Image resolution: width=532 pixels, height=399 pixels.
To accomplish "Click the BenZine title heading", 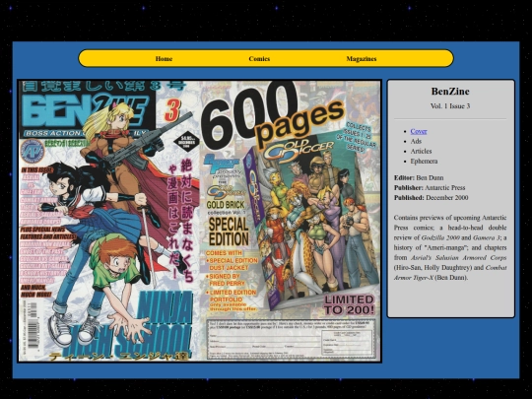I will [450, 92].
